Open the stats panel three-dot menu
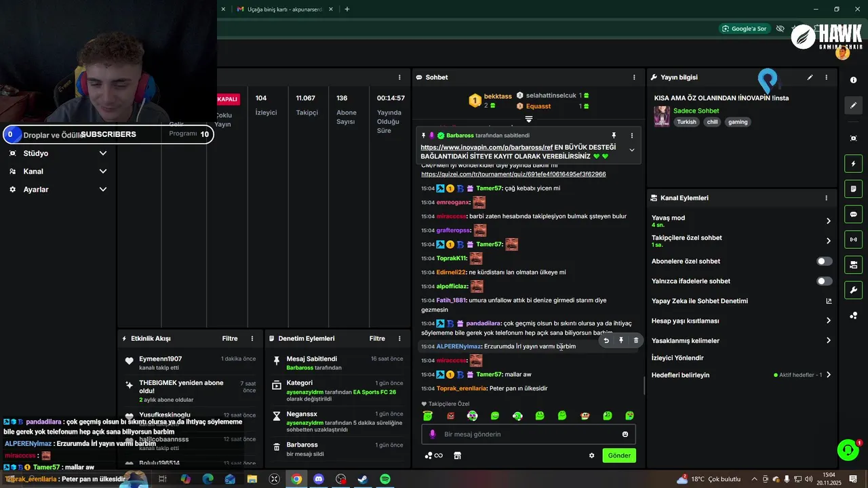This screenshot has width=868, height=488. click(399, 77)
